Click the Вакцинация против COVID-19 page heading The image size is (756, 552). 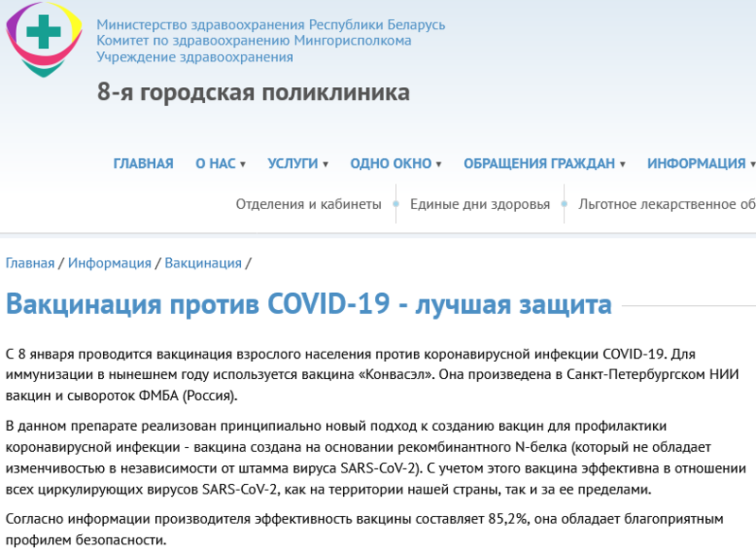click(x=309, y=305)
